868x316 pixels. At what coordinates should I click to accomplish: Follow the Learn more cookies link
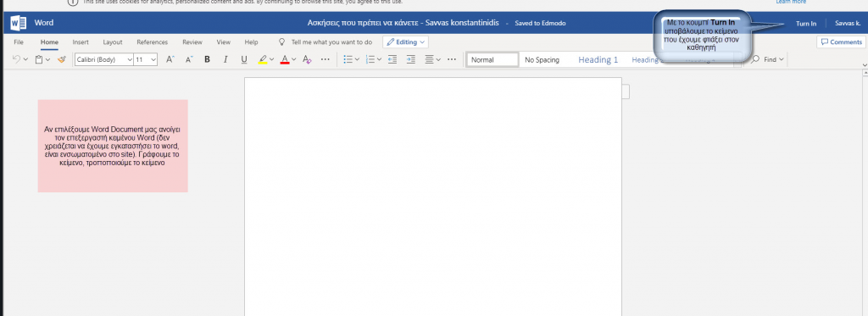[x=791, y=3]
